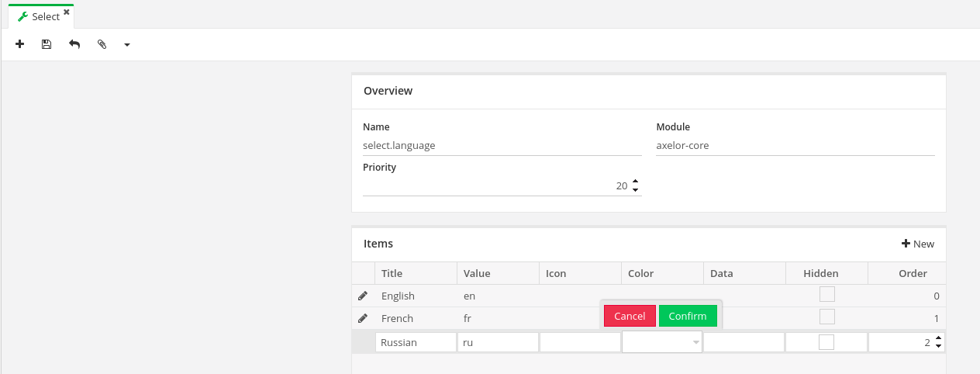Viewport: 980px width, 374px height.
Task: Edit the French row with pencil icon
Action: click(x=363, y=318)
